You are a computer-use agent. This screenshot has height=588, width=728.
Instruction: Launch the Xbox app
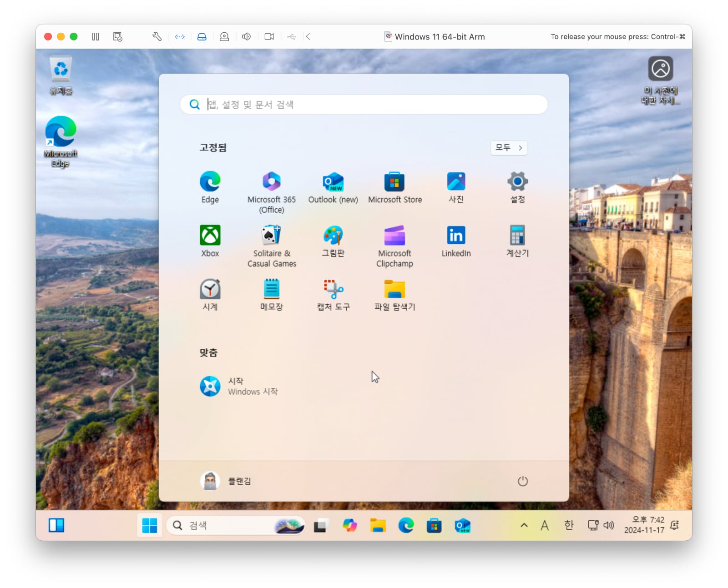coord(210,241)
